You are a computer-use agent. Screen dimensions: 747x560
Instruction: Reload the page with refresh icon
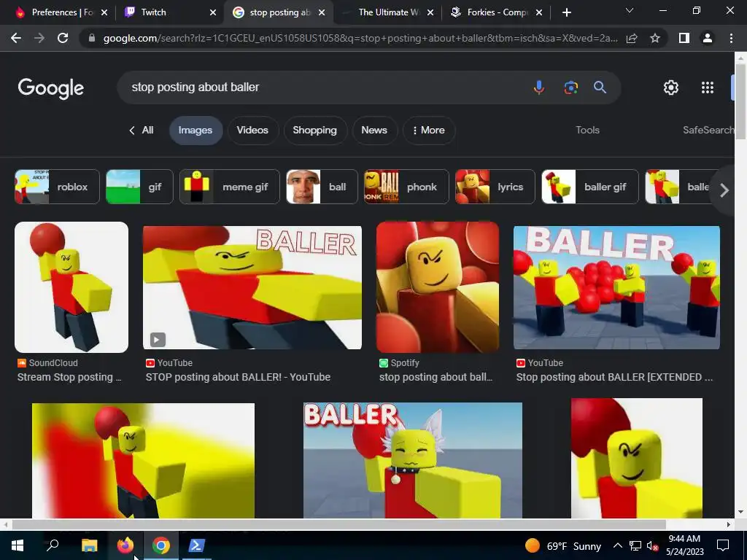click(x=63, y=38)
